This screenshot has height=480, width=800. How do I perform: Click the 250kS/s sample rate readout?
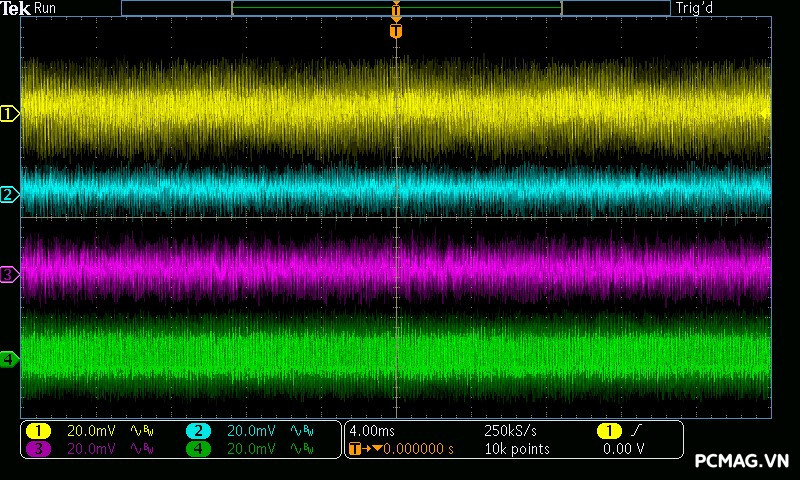click(511, 431)
